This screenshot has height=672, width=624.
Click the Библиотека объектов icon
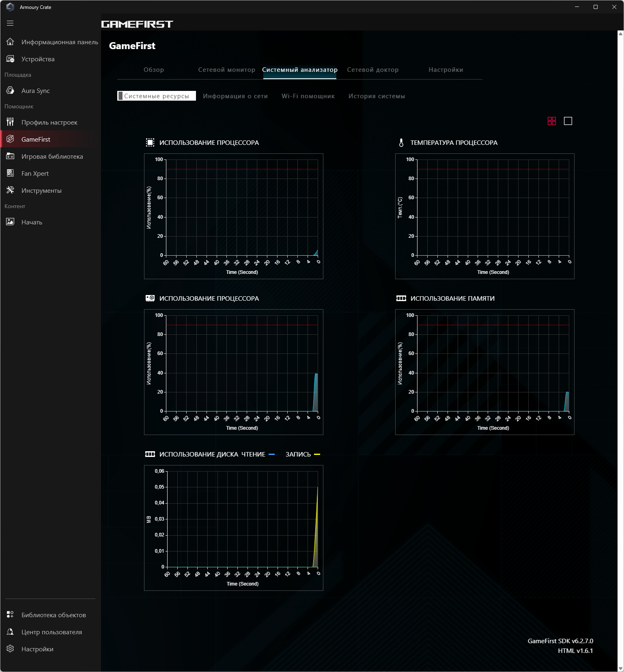click(10, 615)
